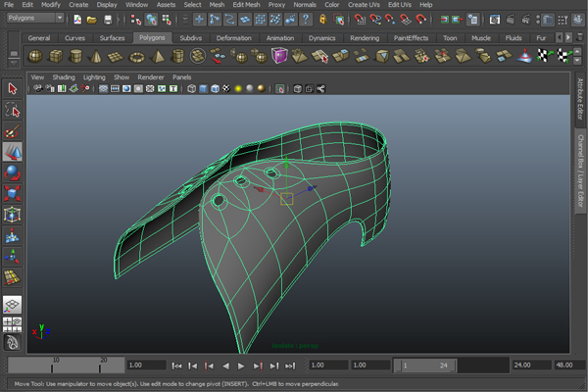The height and width of the screenshot is (392, 588).
Task: Open the Channel Box / Layer Editor tab
Action: [580, 171]
